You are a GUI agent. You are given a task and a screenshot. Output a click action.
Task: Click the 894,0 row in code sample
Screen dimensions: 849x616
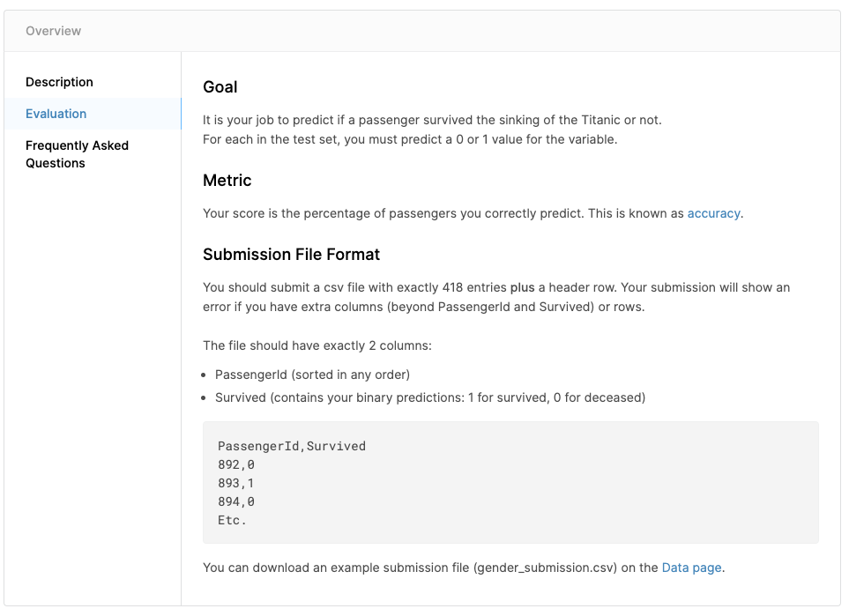[236, 501]
